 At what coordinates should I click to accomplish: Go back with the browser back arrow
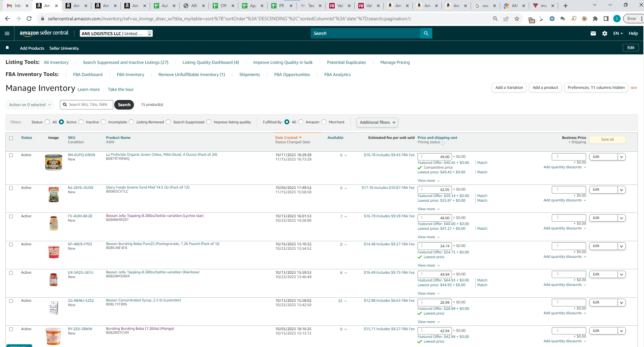pos(7,19)
